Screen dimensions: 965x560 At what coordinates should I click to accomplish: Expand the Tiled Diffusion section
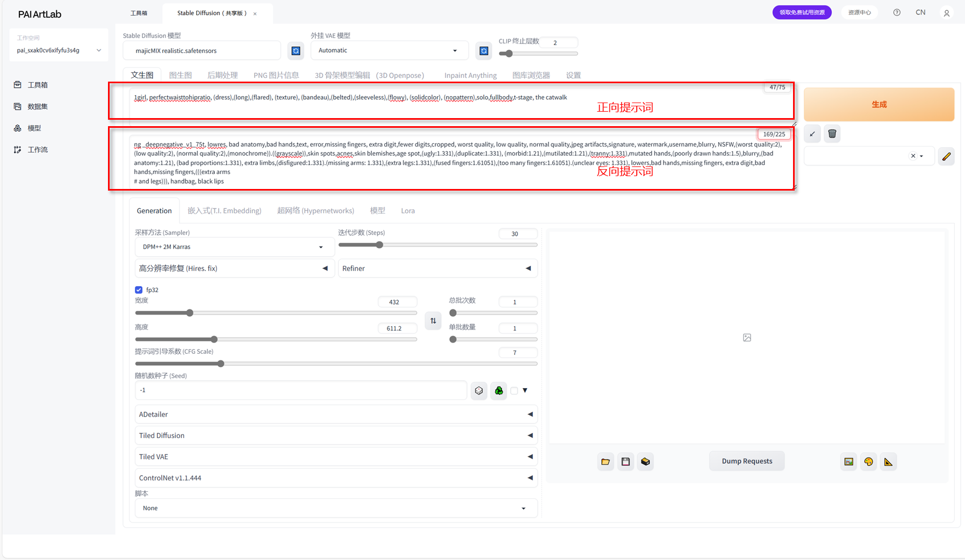tap(336, 435)
